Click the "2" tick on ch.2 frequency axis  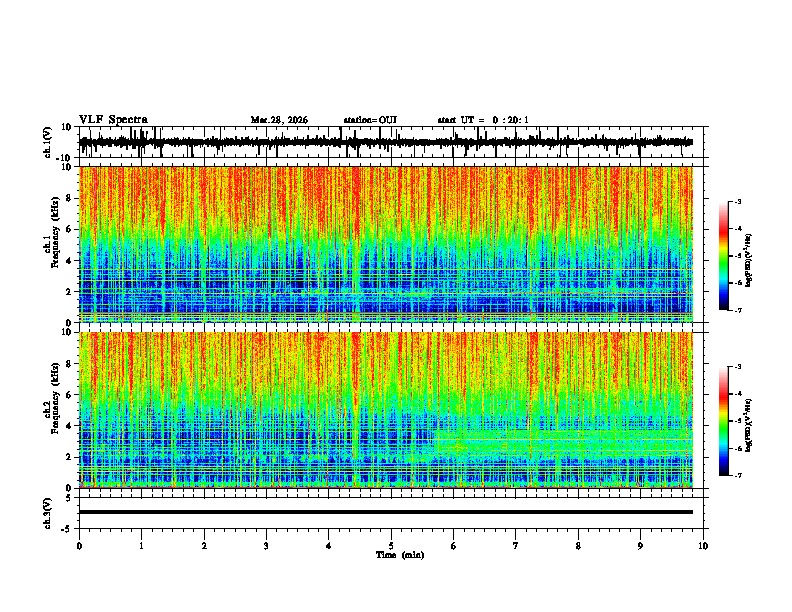(69, 457)
